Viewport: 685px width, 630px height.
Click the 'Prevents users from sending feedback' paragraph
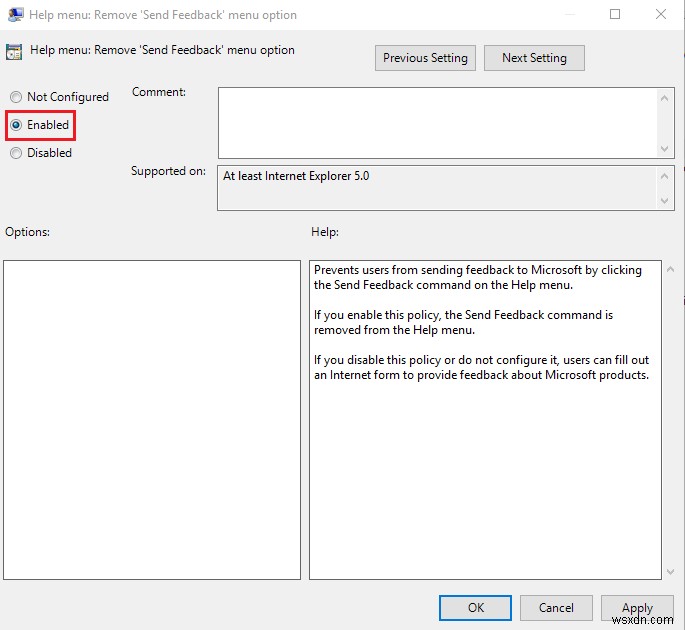click(477, 277)
